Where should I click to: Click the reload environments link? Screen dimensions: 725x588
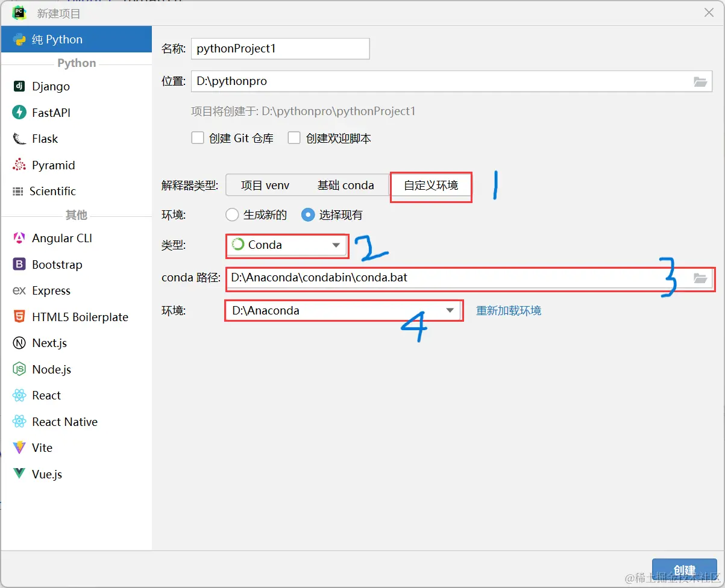click(x=509, y=311)
